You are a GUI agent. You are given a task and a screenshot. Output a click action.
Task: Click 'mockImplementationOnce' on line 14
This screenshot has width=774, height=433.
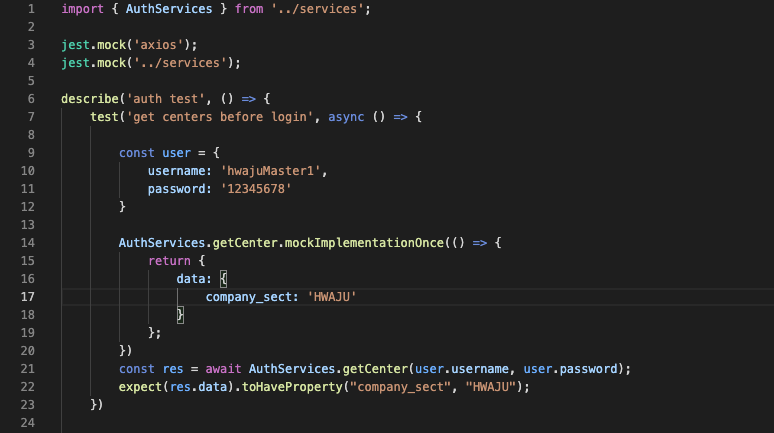[x=364, y=243]
